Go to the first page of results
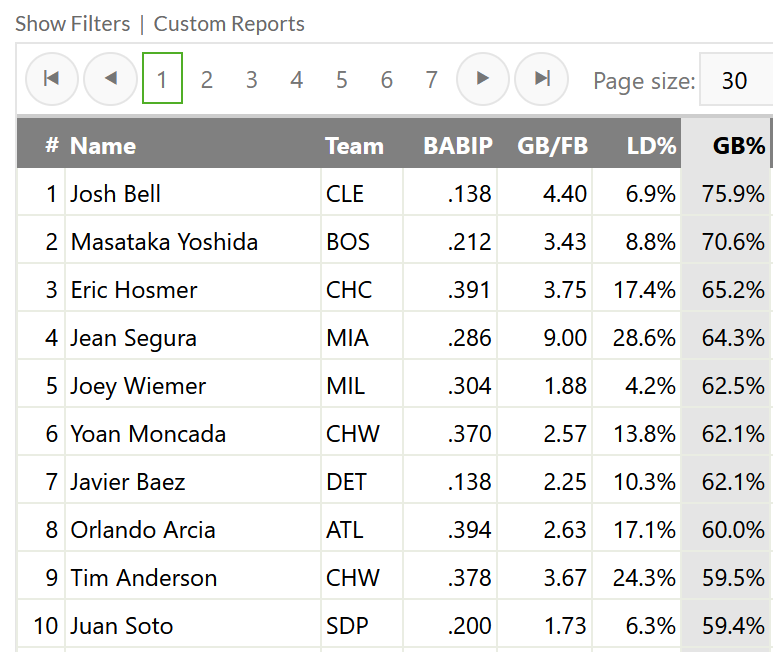The width and height of the screenshot is (773, 652). (51, 79)
